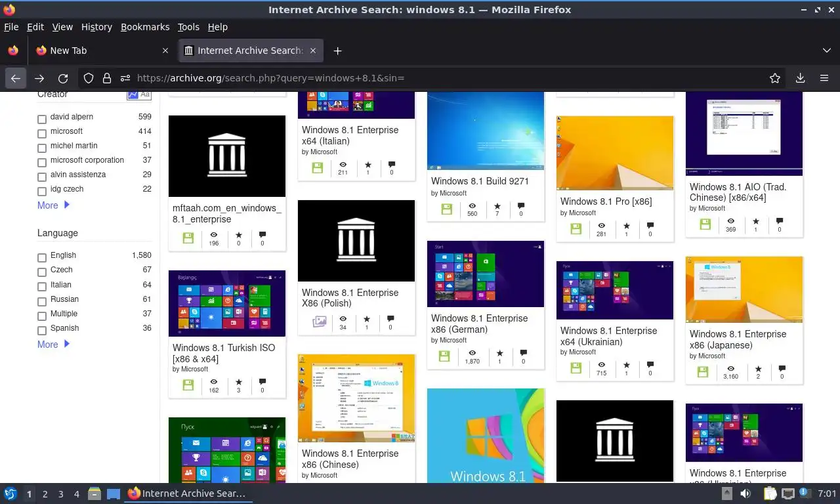Open the Bookmarks menu
Image resolution: width=840 pixels, height=504 pixels.
click(145, 27)
